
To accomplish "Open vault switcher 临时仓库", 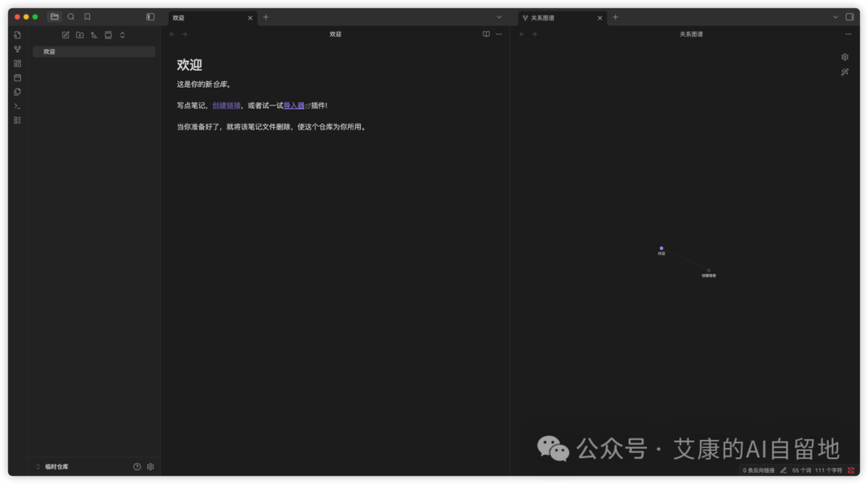I will 52,467.
